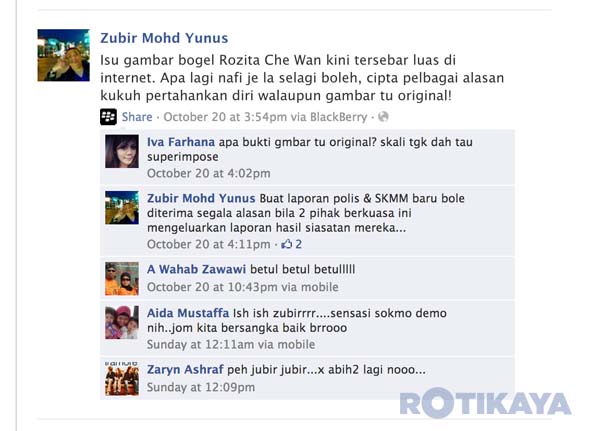
Task: Click the via BlackBerry source link
Action: [329, 117]
